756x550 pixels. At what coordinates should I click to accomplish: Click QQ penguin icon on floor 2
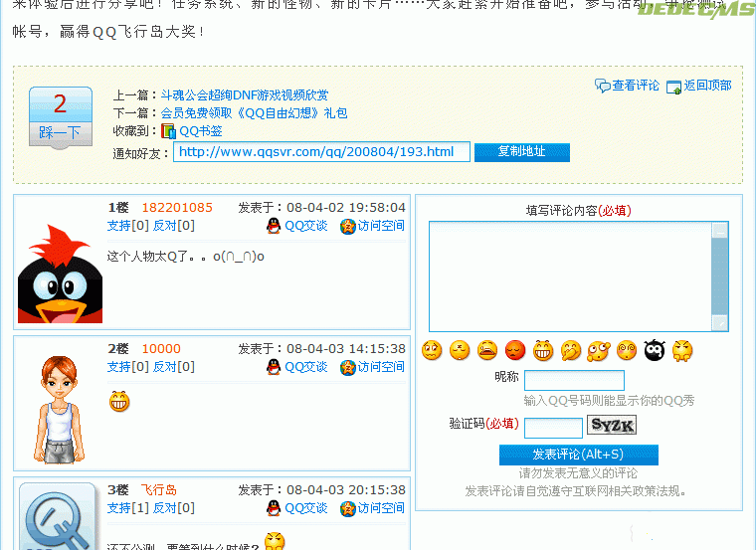click(274, 367)
